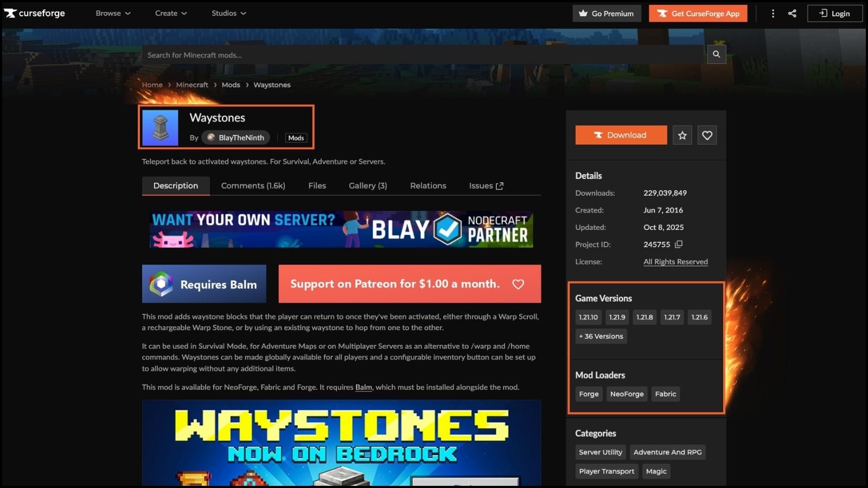Viewport: 868px width, 488px height.
Task: Click the share icon in header
Action: click(792, 14)
